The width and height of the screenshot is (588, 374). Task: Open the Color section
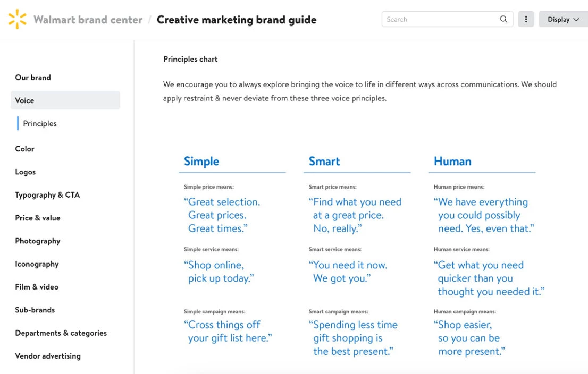click(x=25, y=149)
